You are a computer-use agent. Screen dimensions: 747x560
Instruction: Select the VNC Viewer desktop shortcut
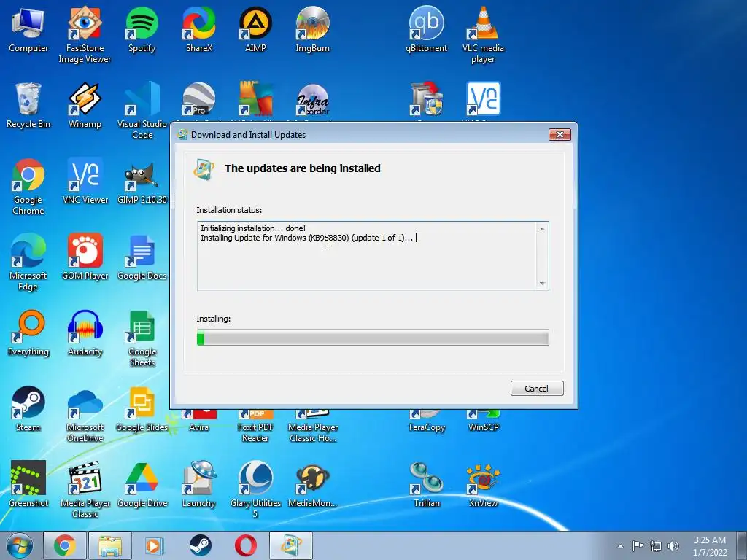coord(85,181)
